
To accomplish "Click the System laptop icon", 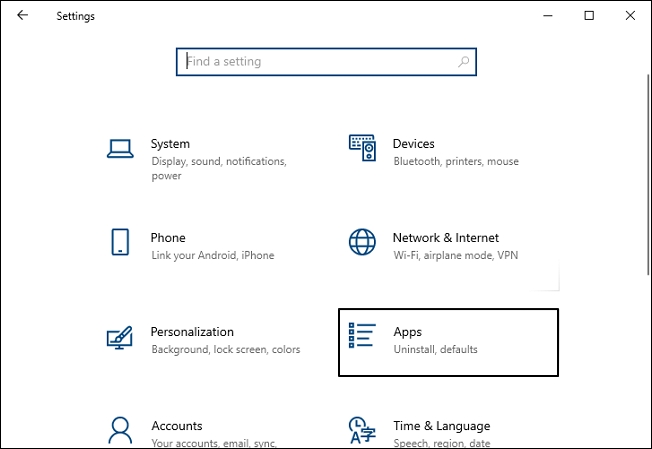I will (x=120, y=148).
